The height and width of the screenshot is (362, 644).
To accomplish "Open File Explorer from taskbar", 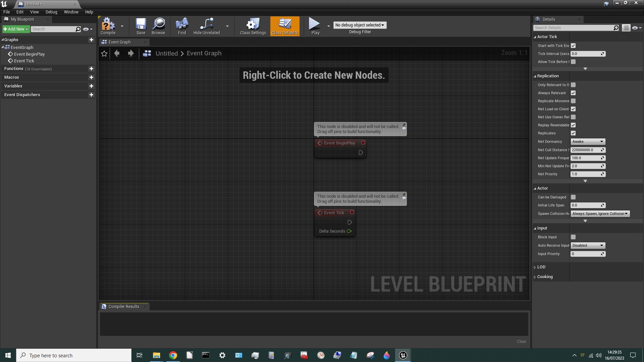I will click(x=156, y=355).
